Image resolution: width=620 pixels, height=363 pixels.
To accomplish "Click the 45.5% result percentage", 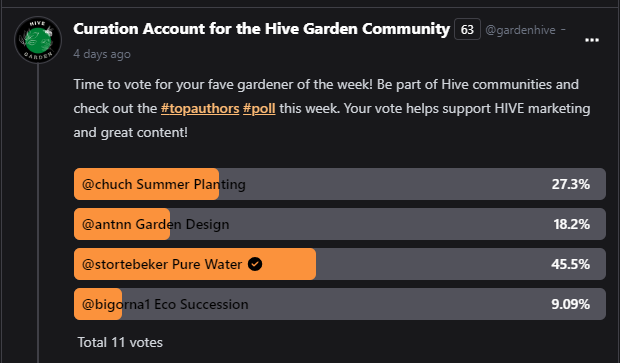I will click(x=571, y=264).
